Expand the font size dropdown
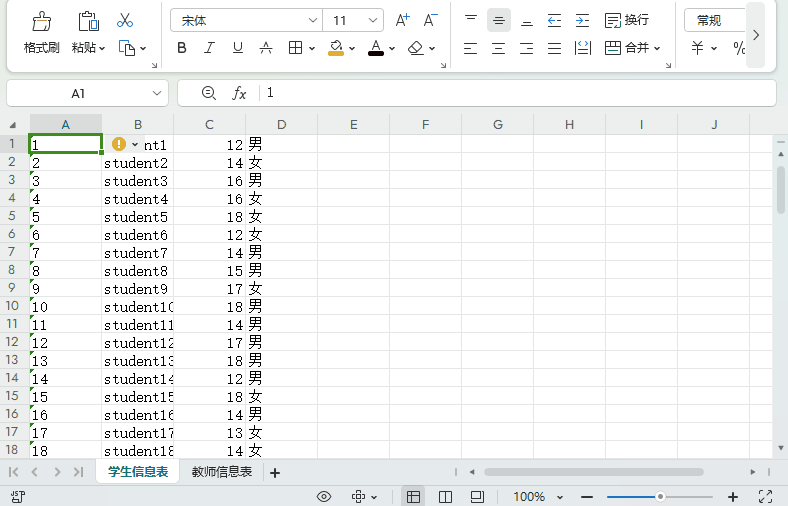This screenshot has width=788, height=506. tap(372, 20)
